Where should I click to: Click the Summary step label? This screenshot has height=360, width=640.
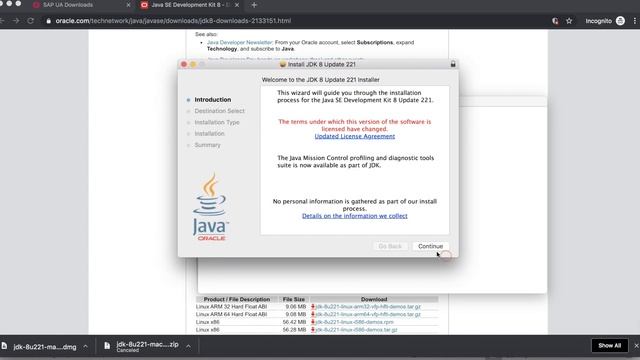tap(207, 145)
